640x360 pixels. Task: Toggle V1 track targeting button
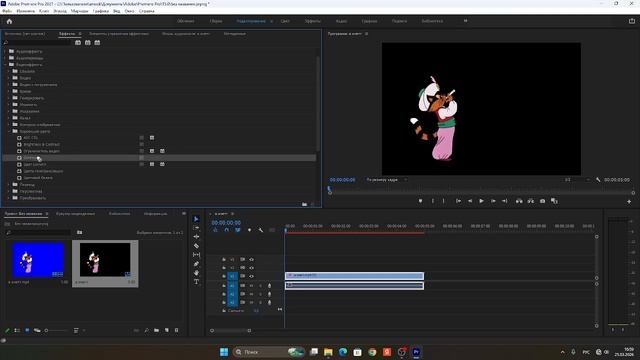232,276
